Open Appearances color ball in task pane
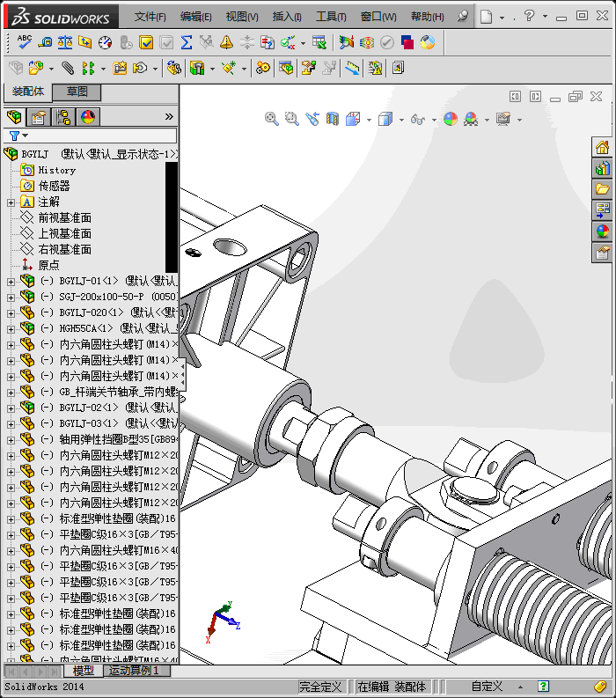Image resolution: width=616 pixels, height=698 pixels. point(602,231)
